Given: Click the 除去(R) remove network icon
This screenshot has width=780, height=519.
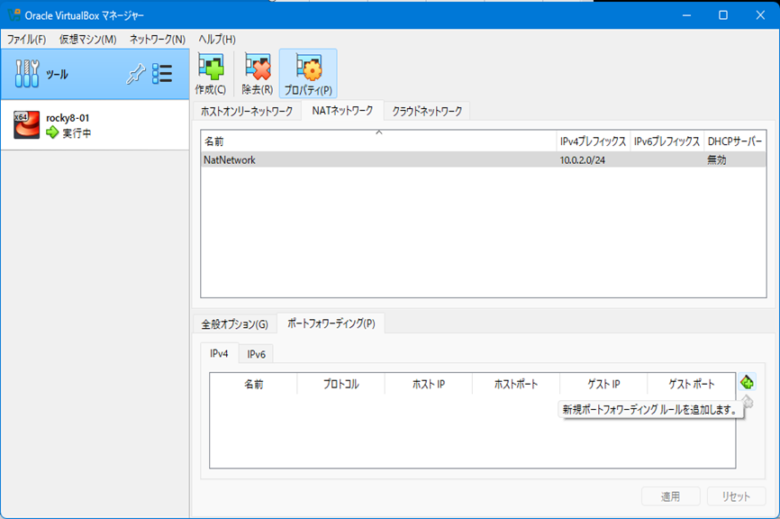Looking at the screenshot, I should (257, 73).
